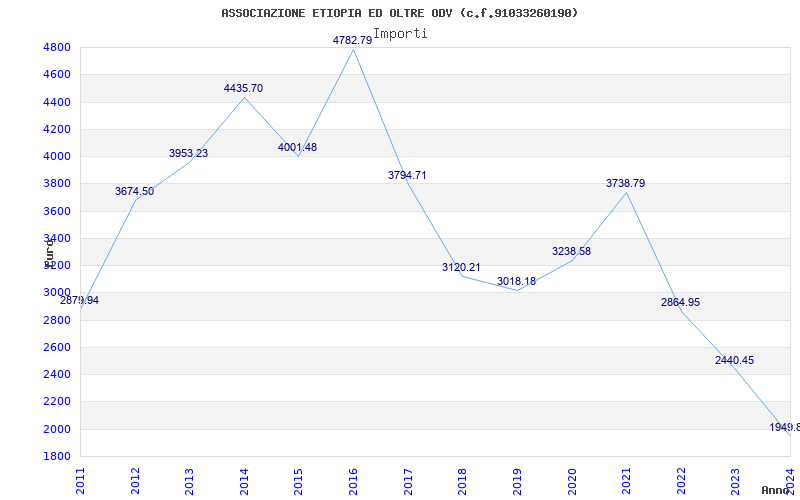Viewport: 800px width, 500px height.
Task: Click the 2018 x-axis year label
Action: point(462,481)
